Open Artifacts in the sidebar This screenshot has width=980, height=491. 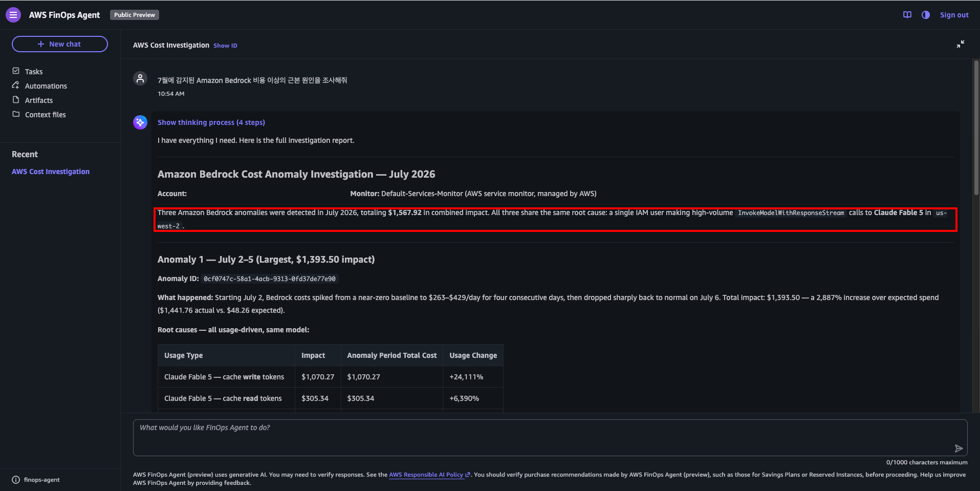click(39, 100)
